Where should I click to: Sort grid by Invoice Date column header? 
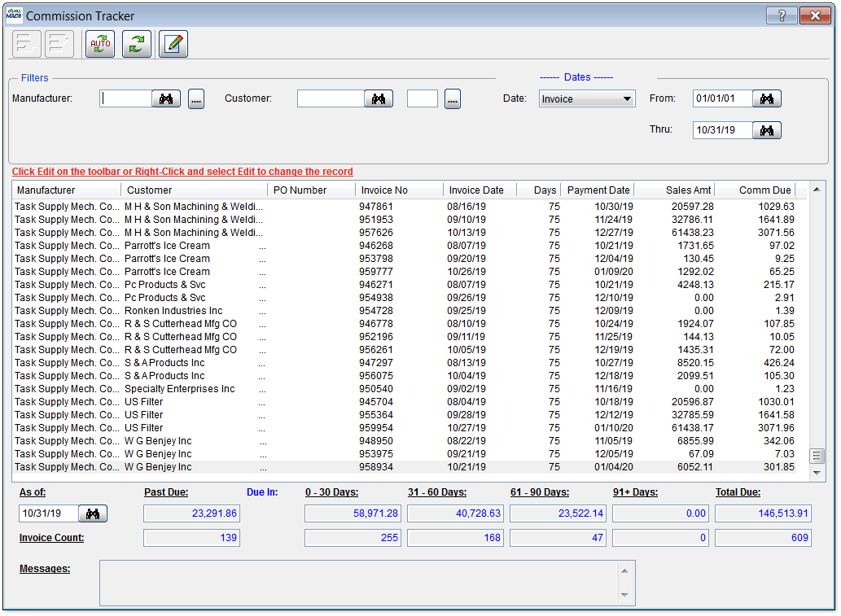[477, 190]
